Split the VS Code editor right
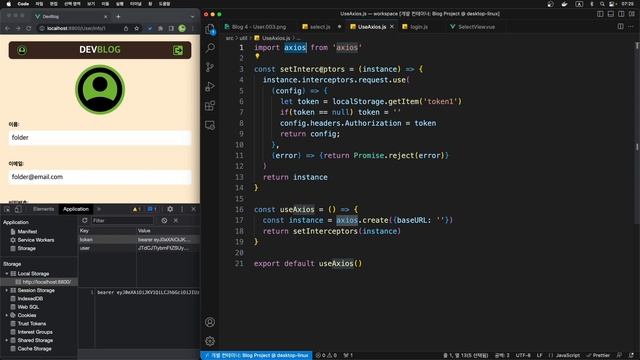The image size is (640, 360). [x=620, y=27]
